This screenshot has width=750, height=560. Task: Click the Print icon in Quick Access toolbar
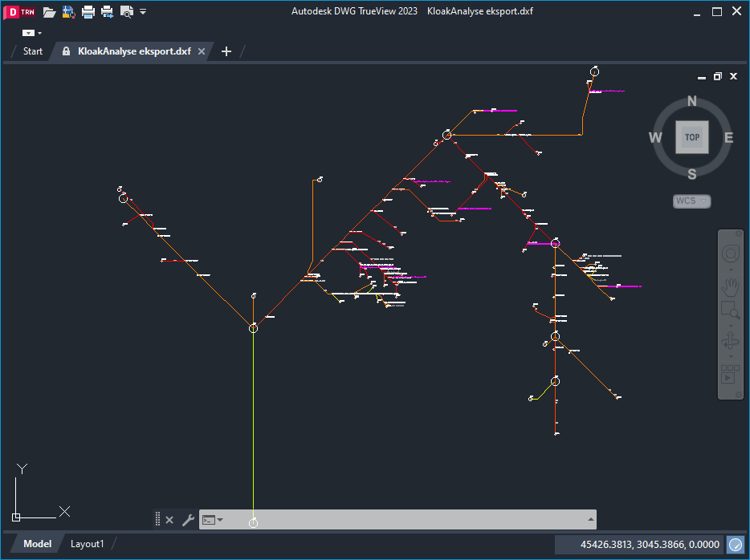point(88,12)
